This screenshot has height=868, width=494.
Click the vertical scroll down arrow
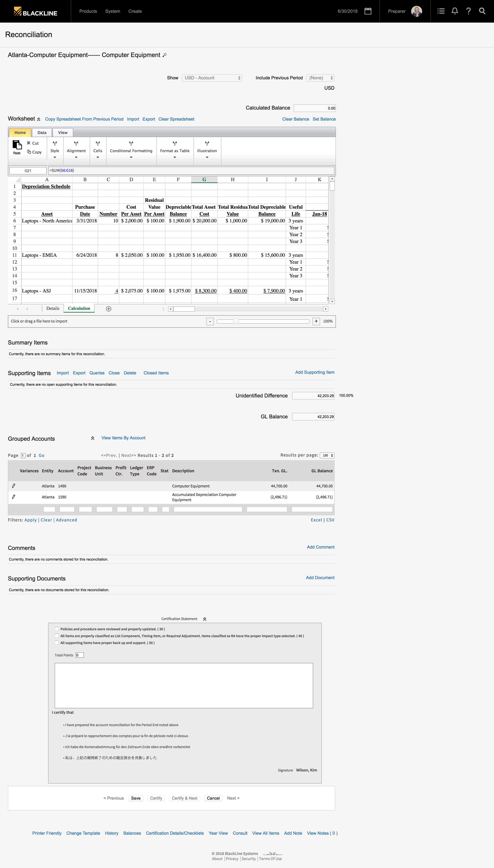click(332, 301)
